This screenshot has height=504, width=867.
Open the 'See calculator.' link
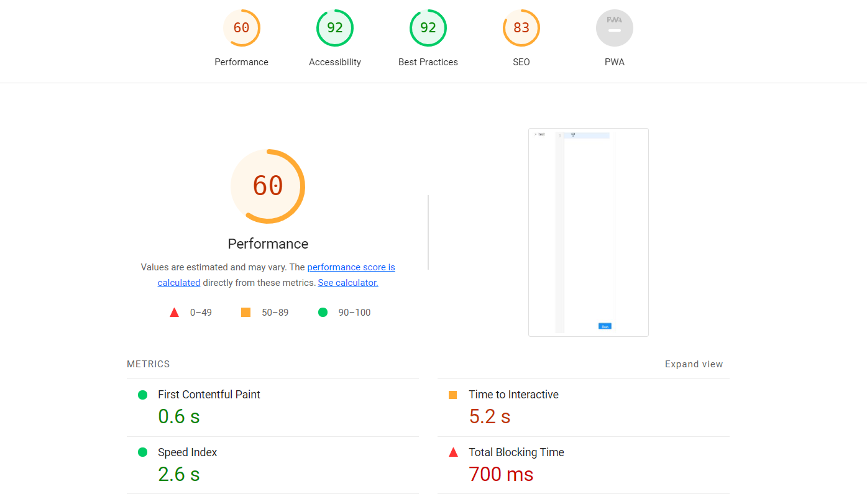[347, 283]
